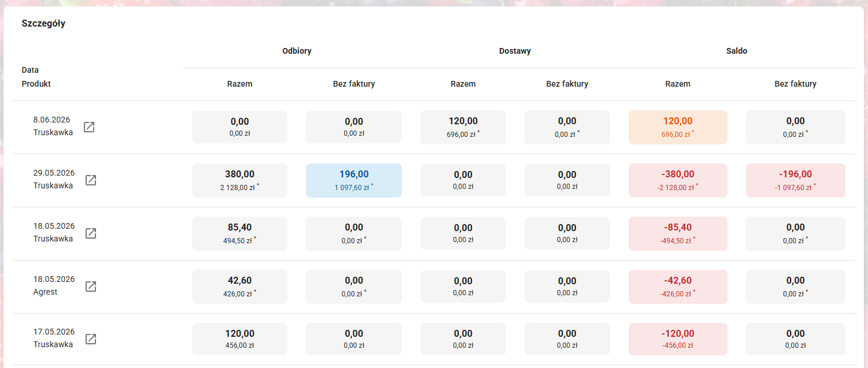The width and height of the screenshot is (868, 368).
Task: Click the red -196,00 Saldo Bez faktury cell
Action: pyautogui.click(x=796, y=180)
